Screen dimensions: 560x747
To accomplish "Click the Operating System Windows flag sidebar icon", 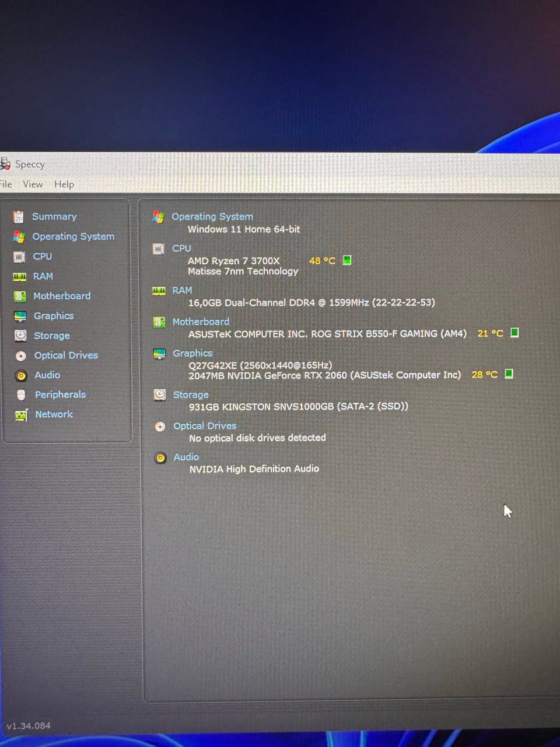I will 19,237.
